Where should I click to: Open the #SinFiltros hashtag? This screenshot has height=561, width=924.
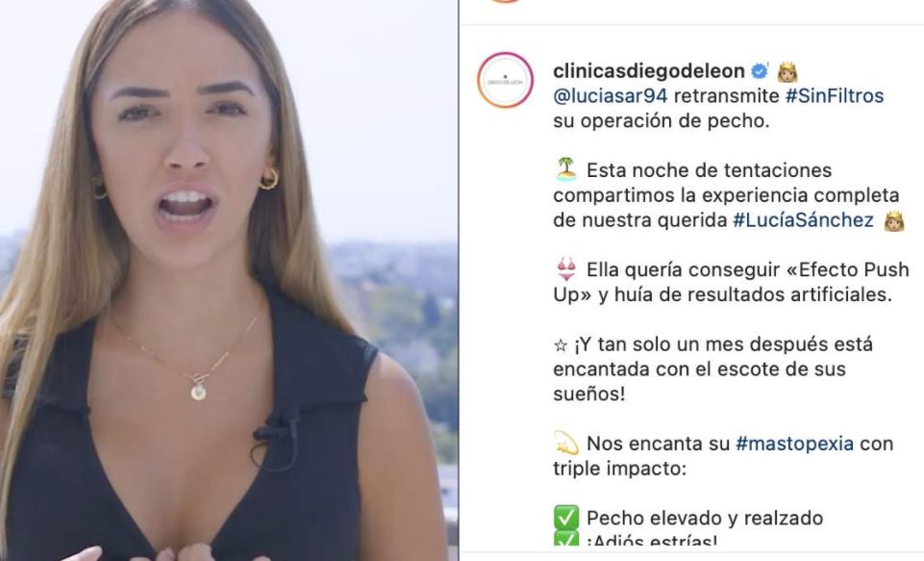(x=835, y=95)
